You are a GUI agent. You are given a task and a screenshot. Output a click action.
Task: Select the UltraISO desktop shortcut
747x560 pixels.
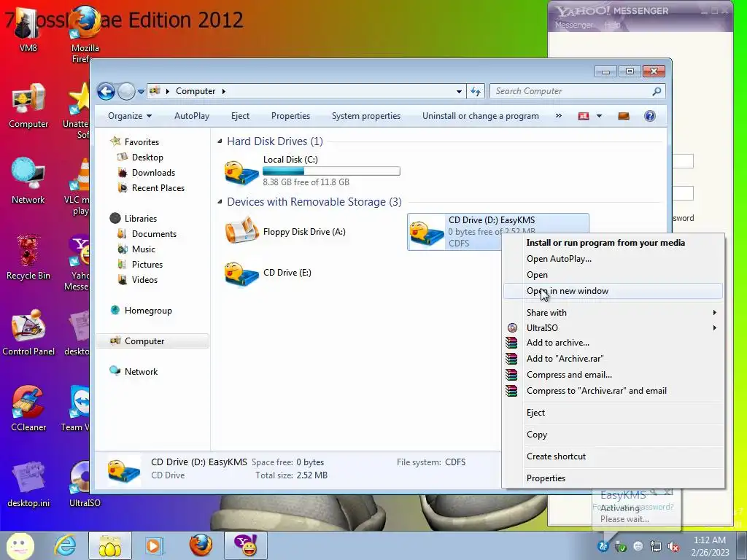point(85,484)
